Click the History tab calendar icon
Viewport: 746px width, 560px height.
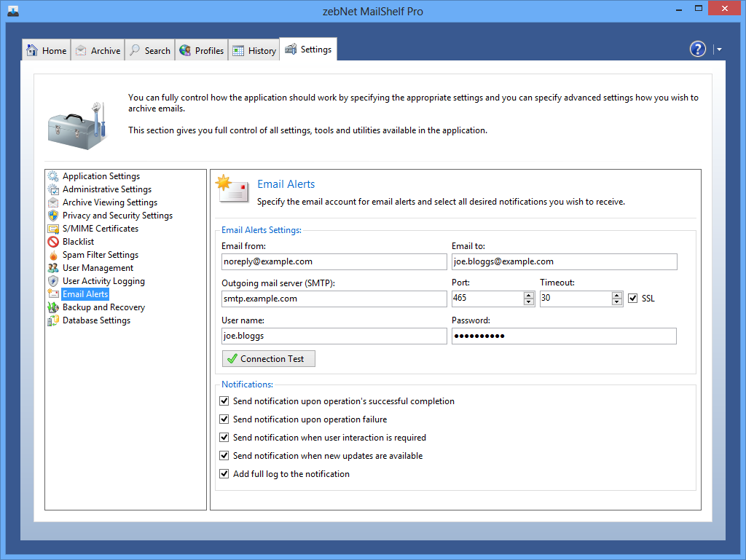[238, 51]
